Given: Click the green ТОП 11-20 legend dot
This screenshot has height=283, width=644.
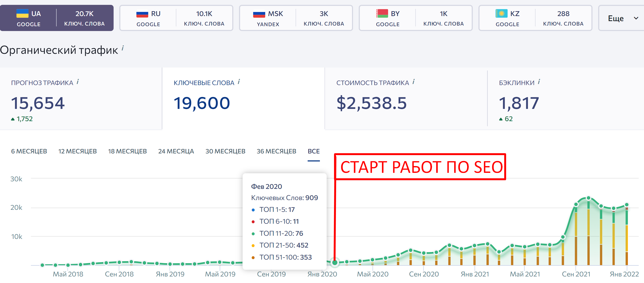Looking at the screenshot, I should [253, 234].
